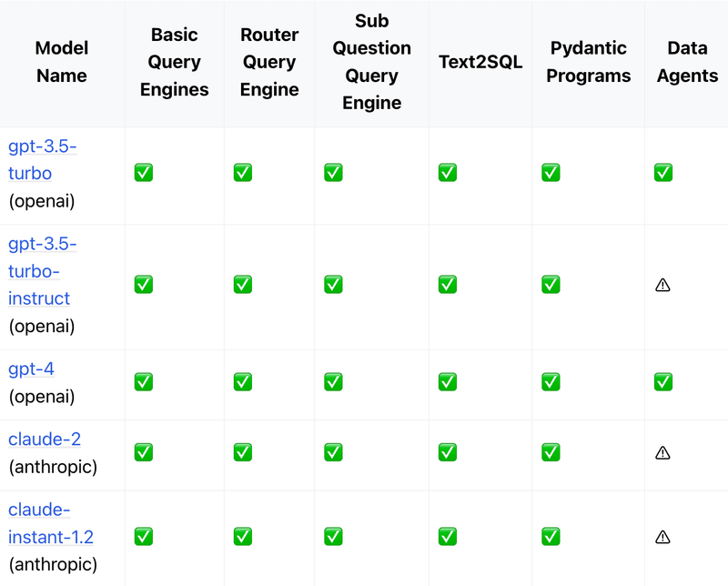Screen dimensions: 728x586
Task: Click the Basic Query Engines column header
Action: point(174,62)
